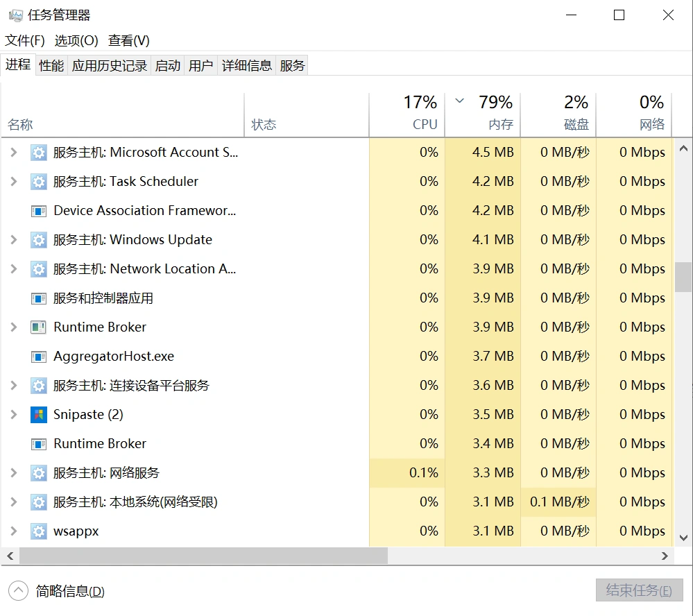Screen dimensions: 693x616
Task: Expand the 服务主机: Windows Update group
Action: (x=15, y=239)
